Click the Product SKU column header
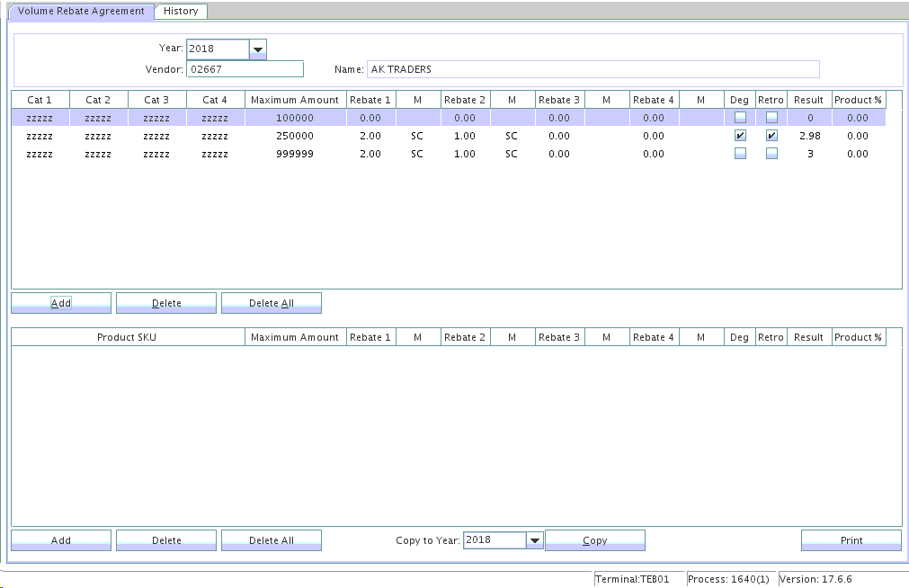This screenshot has width=909, height=588. [128, 337]
